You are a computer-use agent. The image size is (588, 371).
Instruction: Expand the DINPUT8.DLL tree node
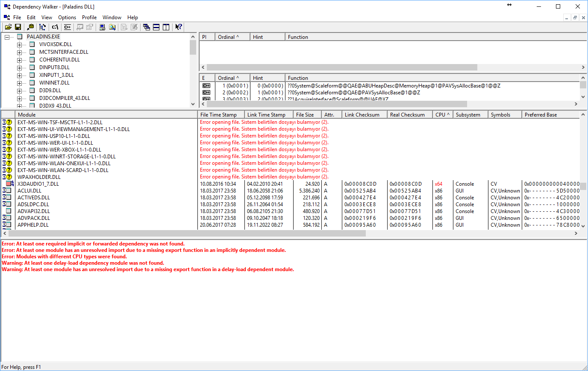(x=19, y=68)
